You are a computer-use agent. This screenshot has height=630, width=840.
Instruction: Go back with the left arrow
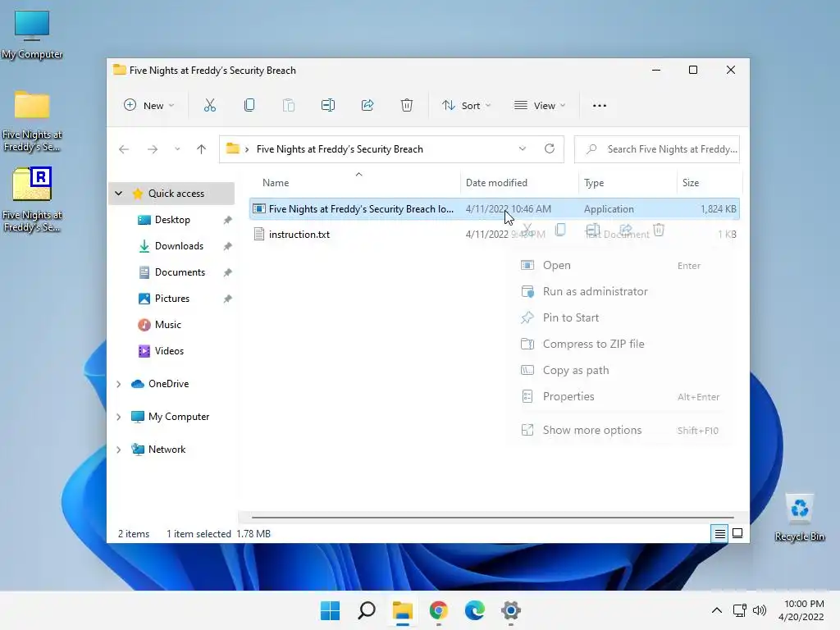[x=124, y=149]
